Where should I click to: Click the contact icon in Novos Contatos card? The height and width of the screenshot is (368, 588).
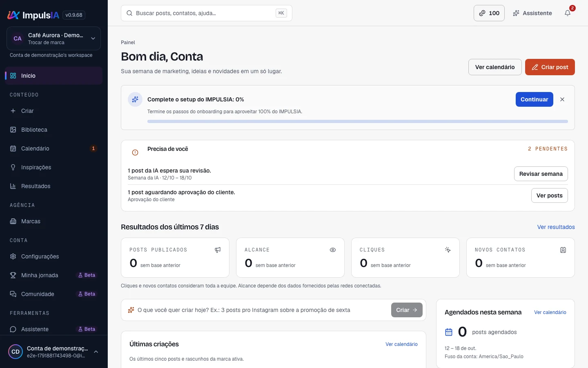pos(563,250)
